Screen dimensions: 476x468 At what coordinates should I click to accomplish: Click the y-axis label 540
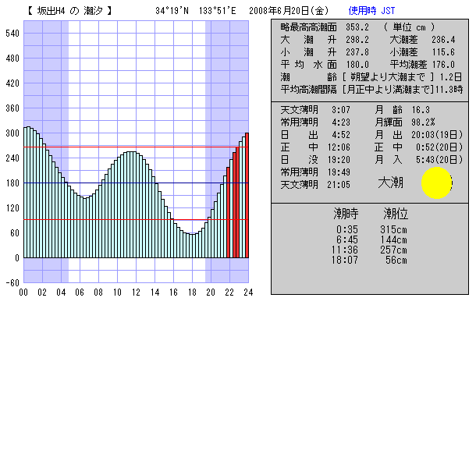[x=12, y=34]
